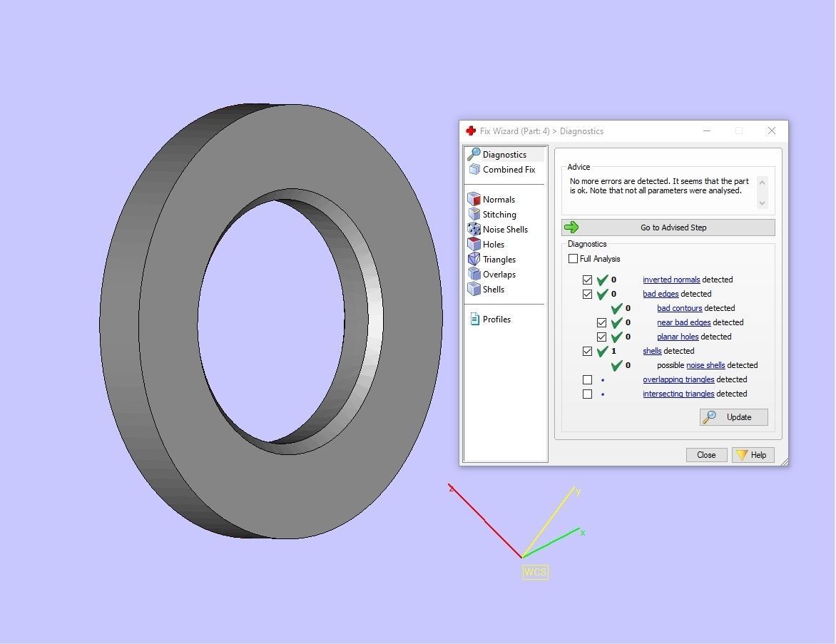This screenshot has height=644, width=836.
Task: Click the magnifier icon on the Update button
Action: pos(710,417)
